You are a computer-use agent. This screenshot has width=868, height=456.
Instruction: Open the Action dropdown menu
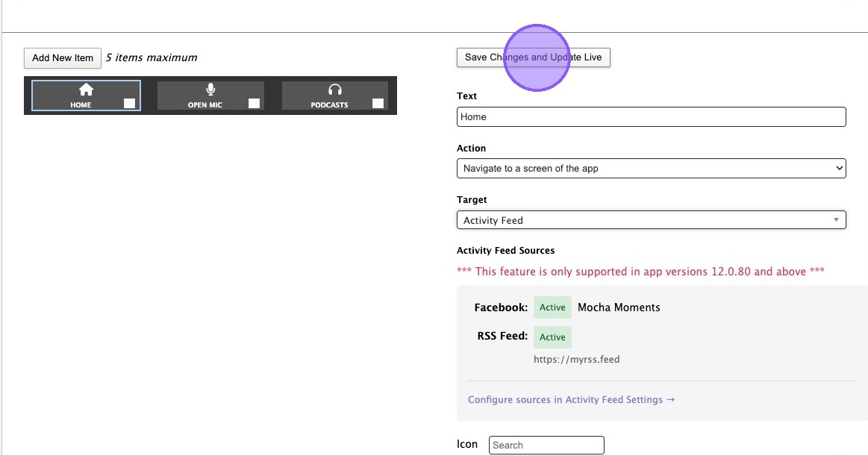[651, 169]
